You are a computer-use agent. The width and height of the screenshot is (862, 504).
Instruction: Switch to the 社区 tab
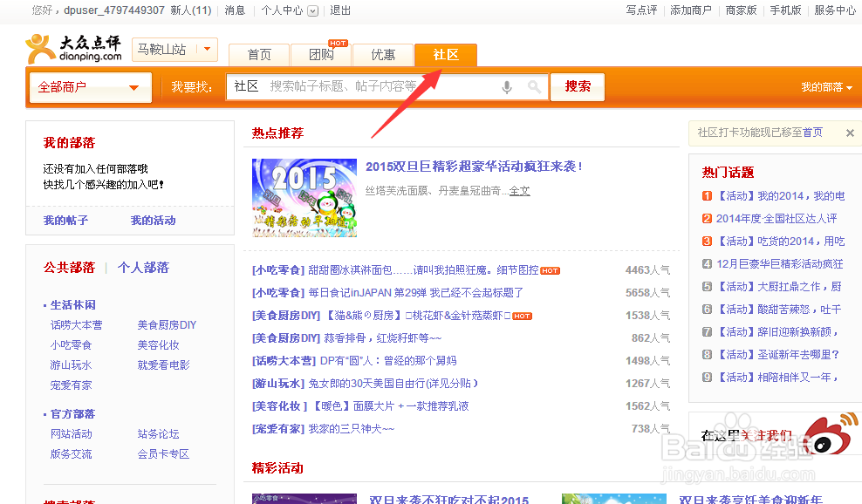tap(445, 54)
